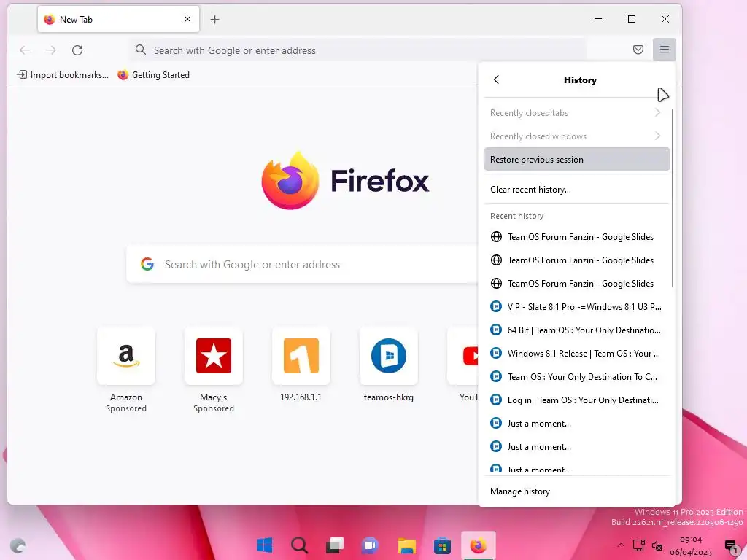Open the Windows Start menu
The width and height of the screenshot is (747, 560).
[264, 545]
